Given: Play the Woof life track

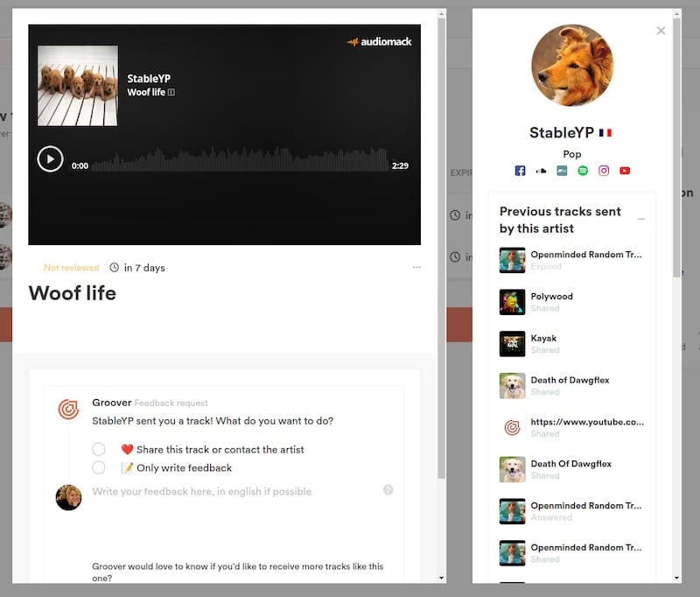Looking at the screenshot, I should (x=50, y=159).
